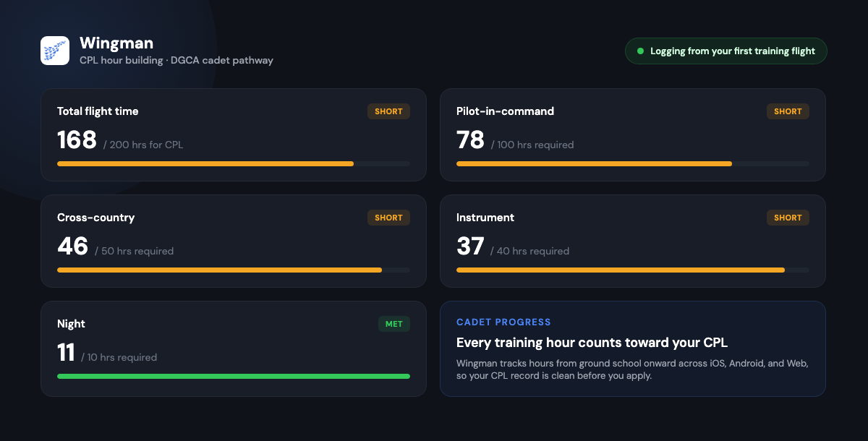Click the Wingman app logo icon
Viewport: 868px width, 441px height.
(x=55, y=51)
